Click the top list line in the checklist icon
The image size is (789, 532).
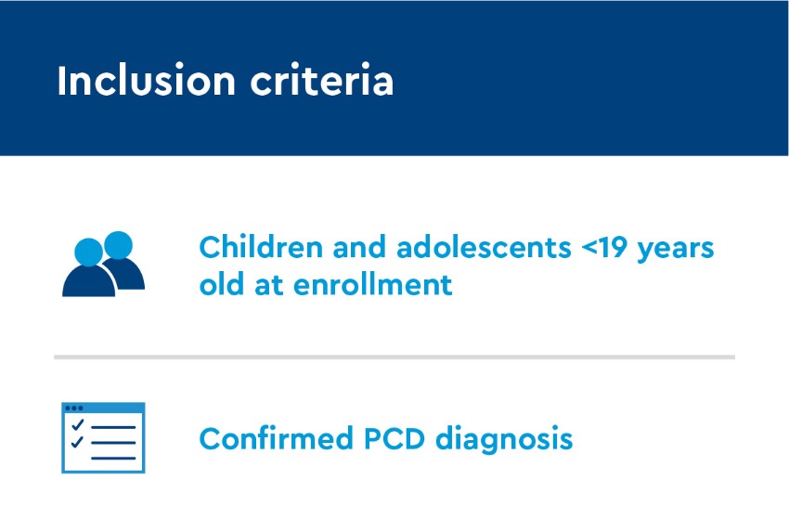pos(113,427)
